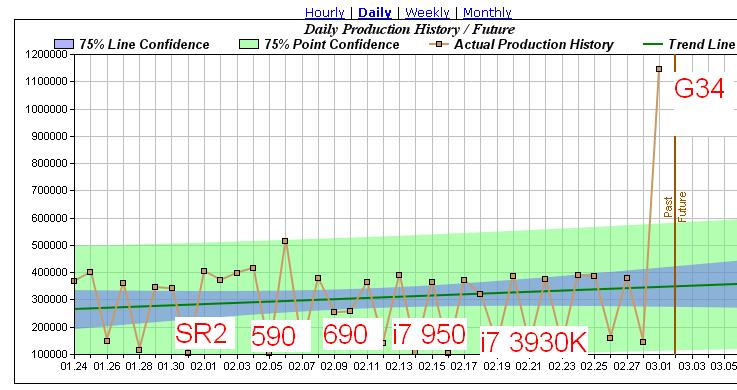Click the Actual Production History legend marker

439,44
